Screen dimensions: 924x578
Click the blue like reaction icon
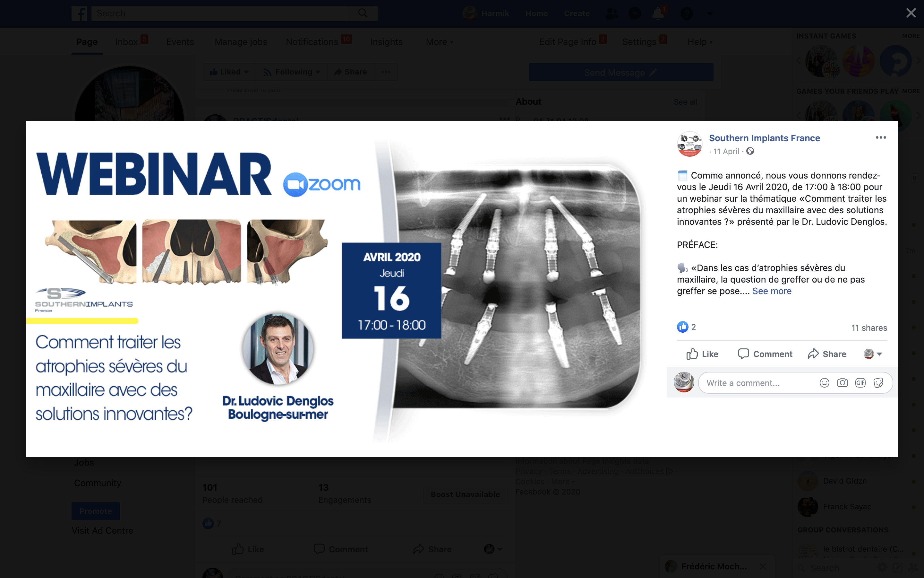pos(682,327)
